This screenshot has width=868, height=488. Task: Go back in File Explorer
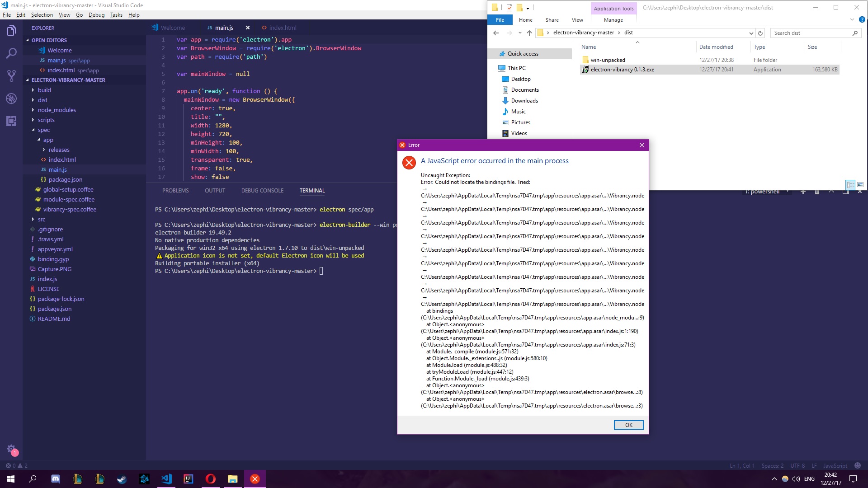click(496, 33)
